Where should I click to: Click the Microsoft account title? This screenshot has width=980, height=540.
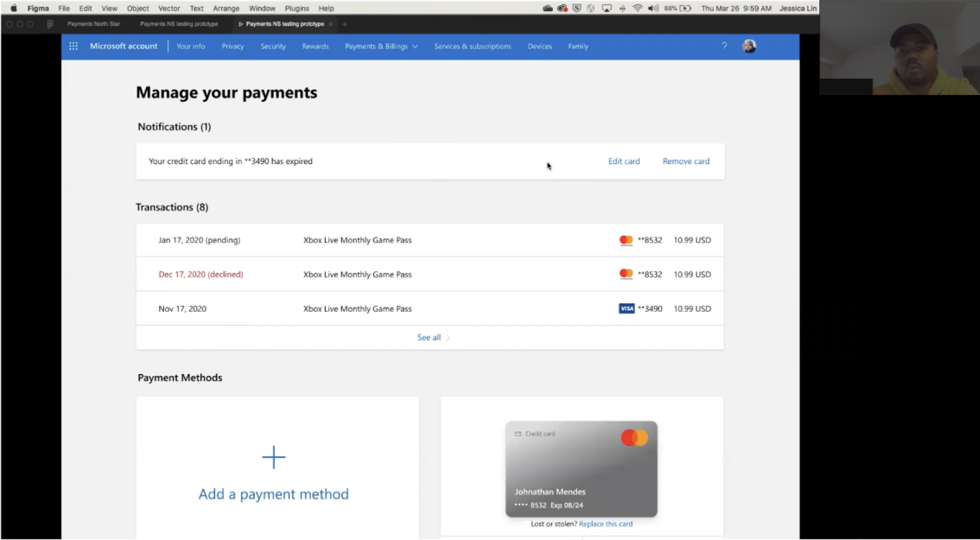[123, 46]
